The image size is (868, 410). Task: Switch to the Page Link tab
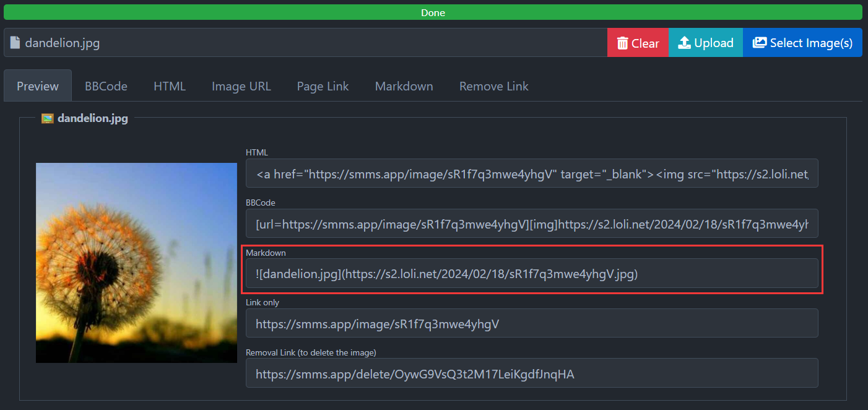(323, 85)
